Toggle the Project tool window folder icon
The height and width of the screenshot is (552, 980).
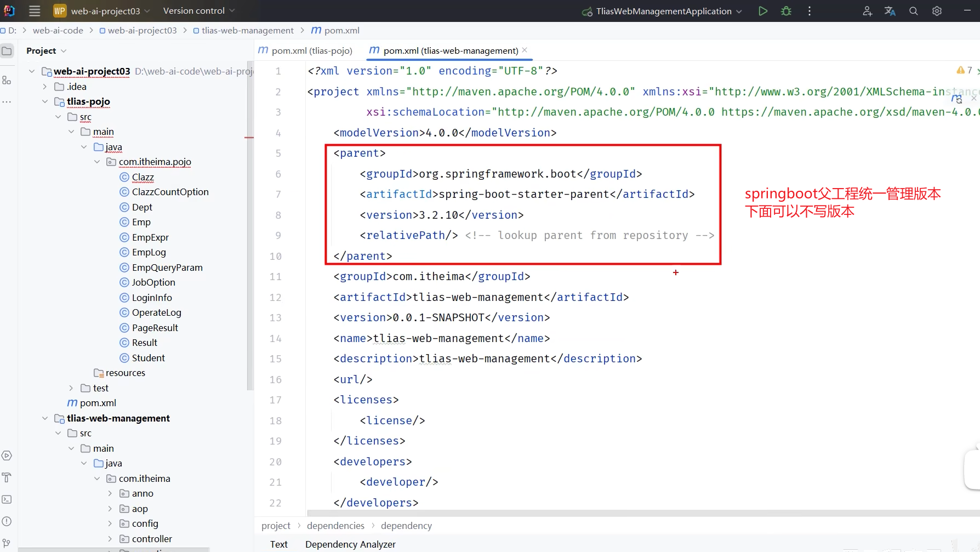[x=7, y=51]
